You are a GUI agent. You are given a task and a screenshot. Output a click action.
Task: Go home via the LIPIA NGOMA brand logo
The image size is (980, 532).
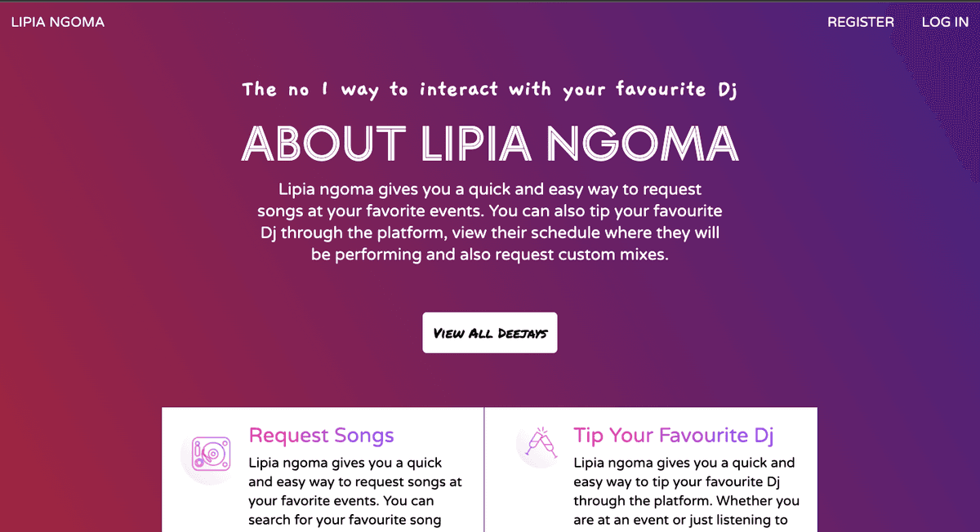click(x=58, y=22)
